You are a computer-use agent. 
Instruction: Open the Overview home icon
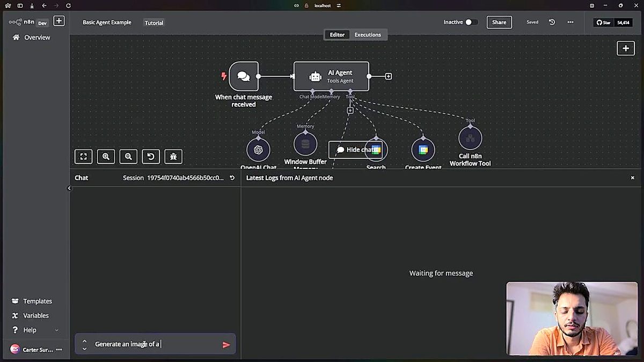(16, 38)
